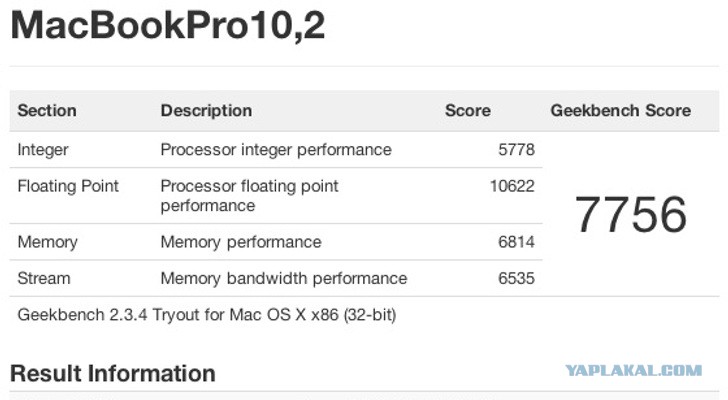Click the Integer score value 5778

(516, 150)
